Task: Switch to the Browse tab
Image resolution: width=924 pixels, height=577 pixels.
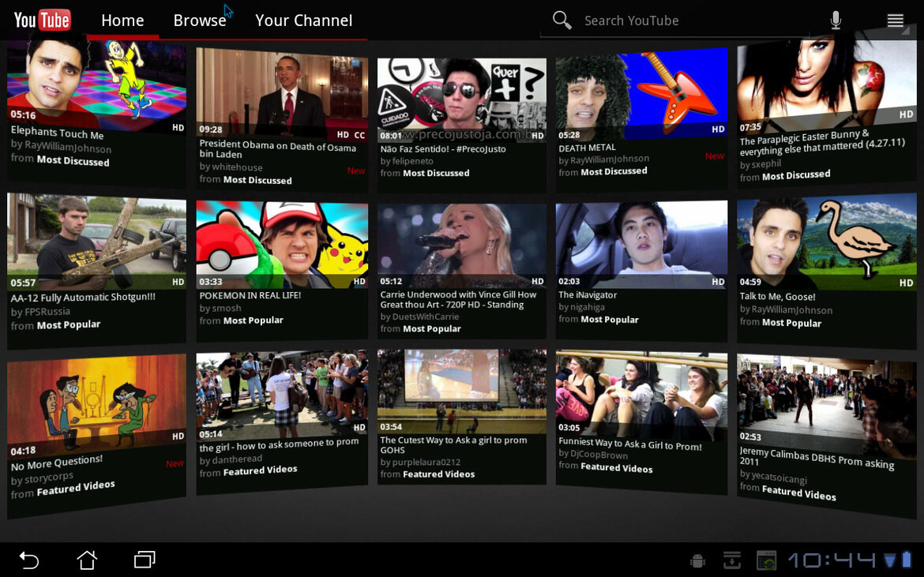Action: [200, 21]
